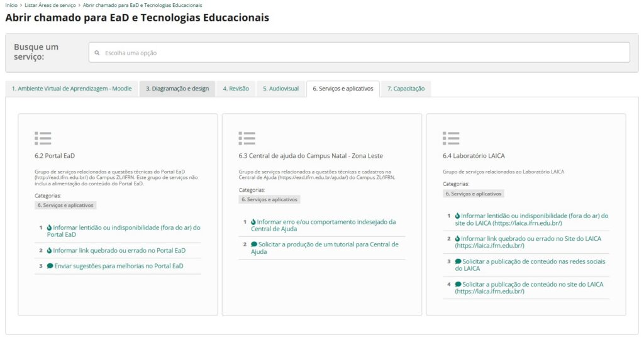Image resolution: width=644 pixels, height=340 pixels.
Task: Switch to Ambiente Virtual de Aprendizagem - Moodle tab
Action: [72, 89]
